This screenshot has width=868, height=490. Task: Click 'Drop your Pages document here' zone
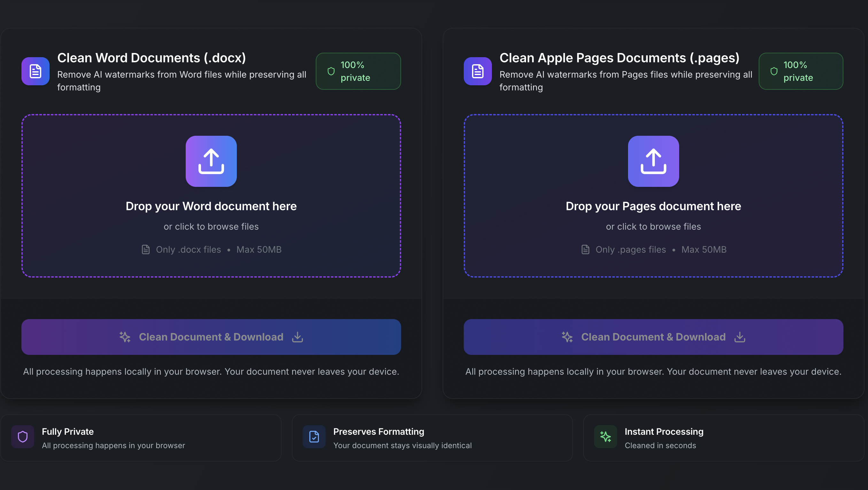pyautogui.click(x=653, y=206)
